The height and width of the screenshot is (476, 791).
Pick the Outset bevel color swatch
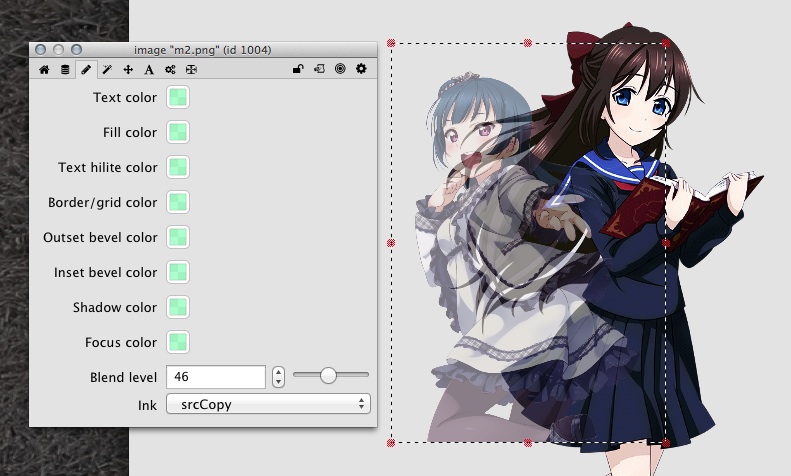[x=178, y=237]
